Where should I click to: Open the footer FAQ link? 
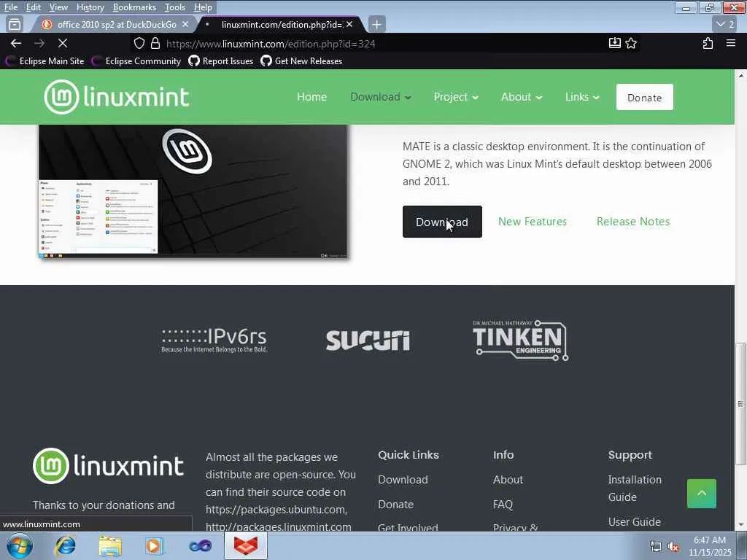pos(503,505)
